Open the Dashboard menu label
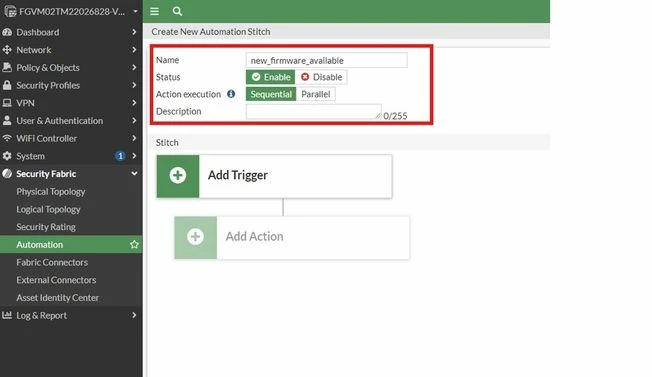This screenshot has height=377, width=652. tap(37, 32)
